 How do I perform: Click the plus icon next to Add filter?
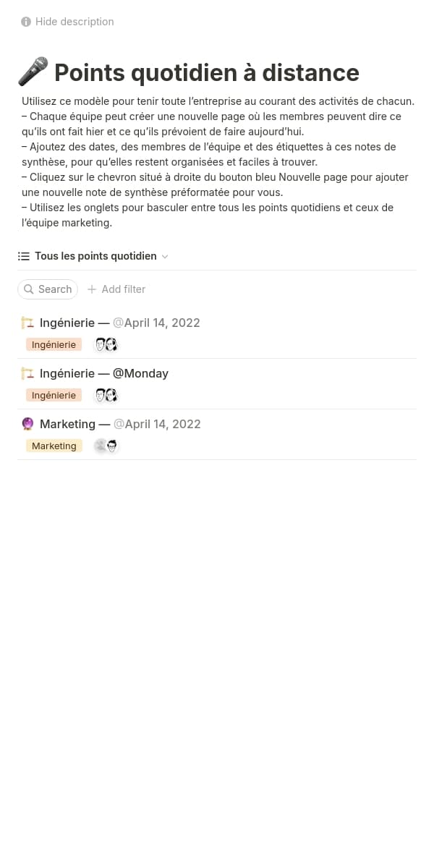[92, 289]
